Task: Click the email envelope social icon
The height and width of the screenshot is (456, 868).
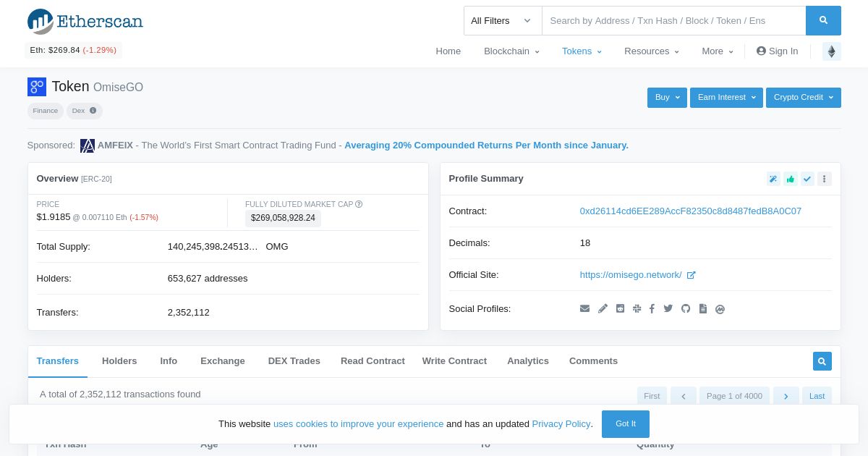Action: click(584, 309)
